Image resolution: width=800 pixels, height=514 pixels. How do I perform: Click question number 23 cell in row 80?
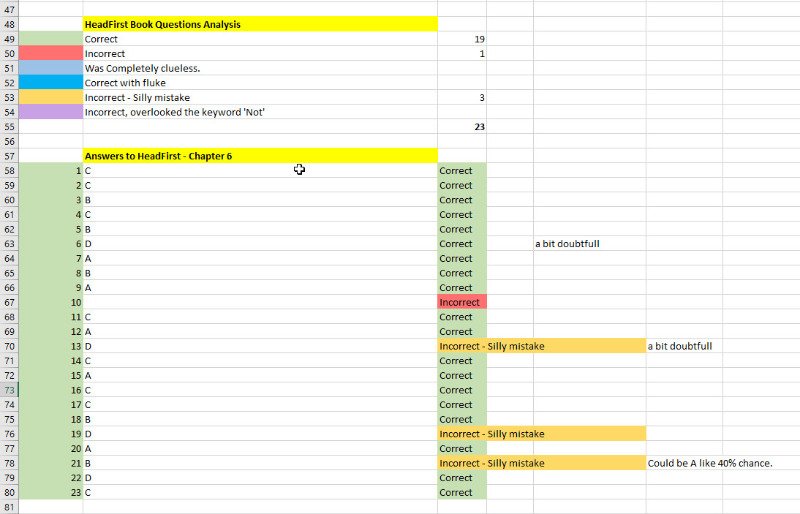[51, 493]
